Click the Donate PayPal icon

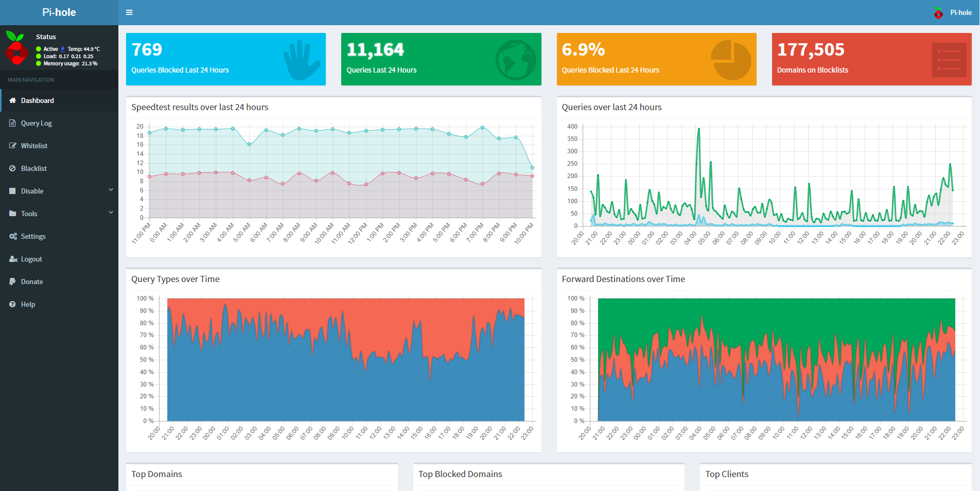(12, 282)
